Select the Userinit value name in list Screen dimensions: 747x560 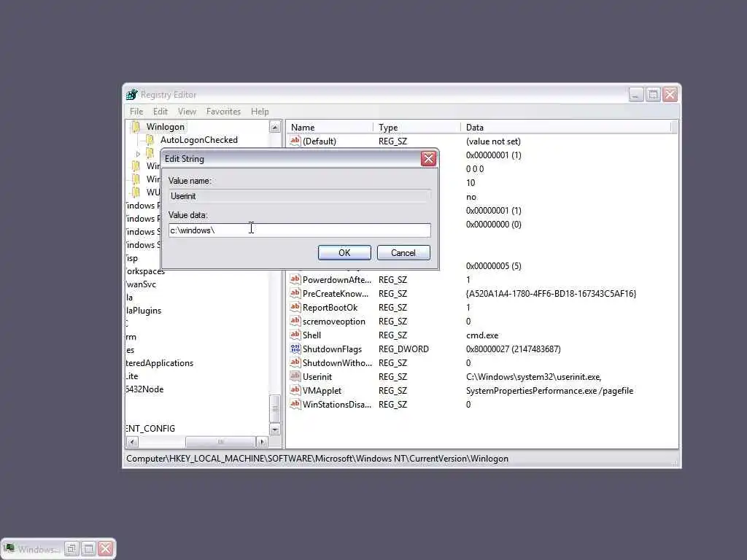pos(317,377)
